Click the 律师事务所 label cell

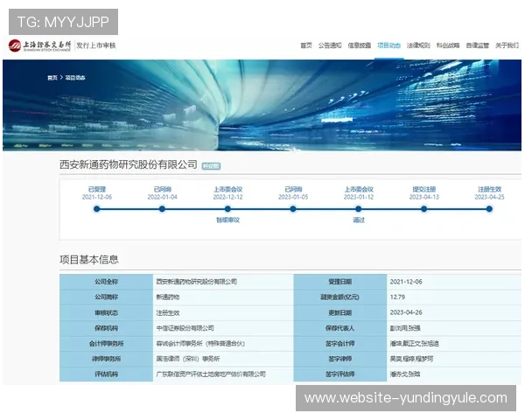point(106,359)
